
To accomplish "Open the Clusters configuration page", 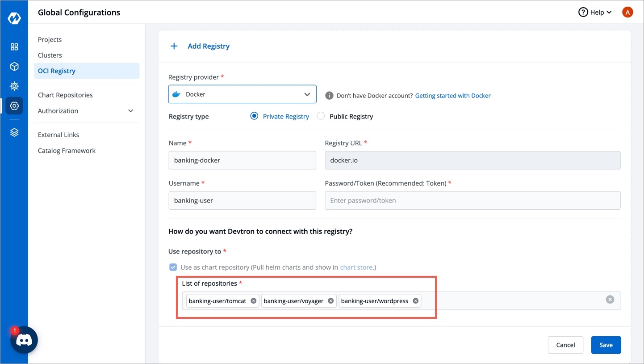I will (50, 55).
